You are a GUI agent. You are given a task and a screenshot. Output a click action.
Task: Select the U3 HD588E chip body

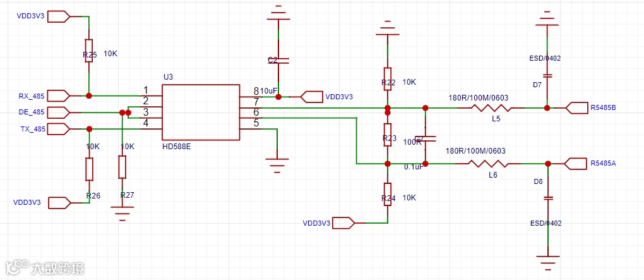tap(200, 113)
